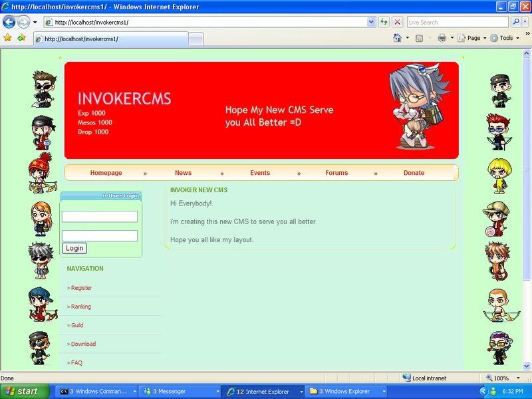532x399 pixels.
Task: Click the Local intranet zone icon
Action: (x=406, y=378)
